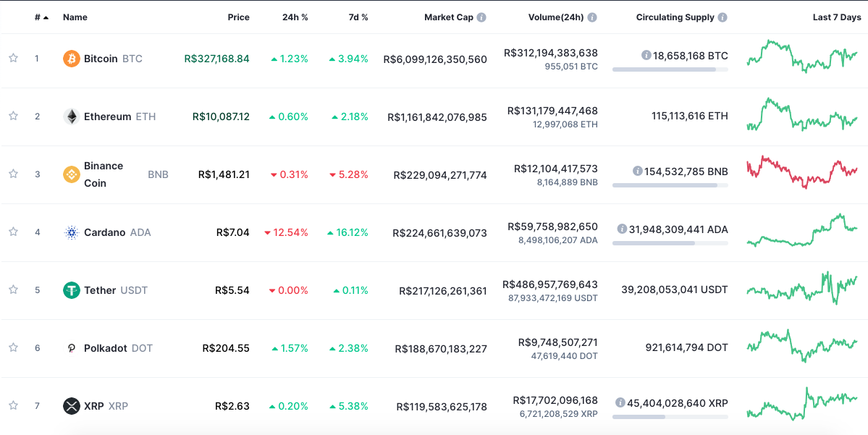Add Bitcoin to watchlist via star

(12, 59)
